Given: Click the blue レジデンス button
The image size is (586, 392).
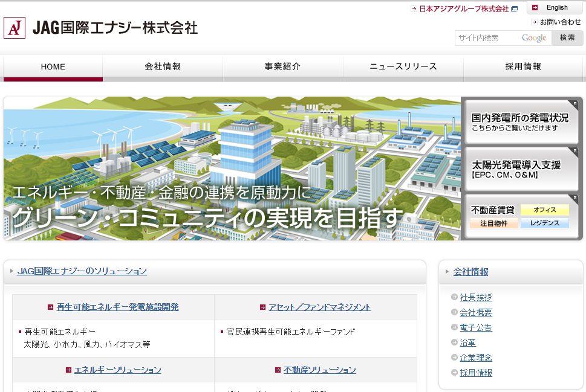Looking at the screenshot, I should (544, 223).
